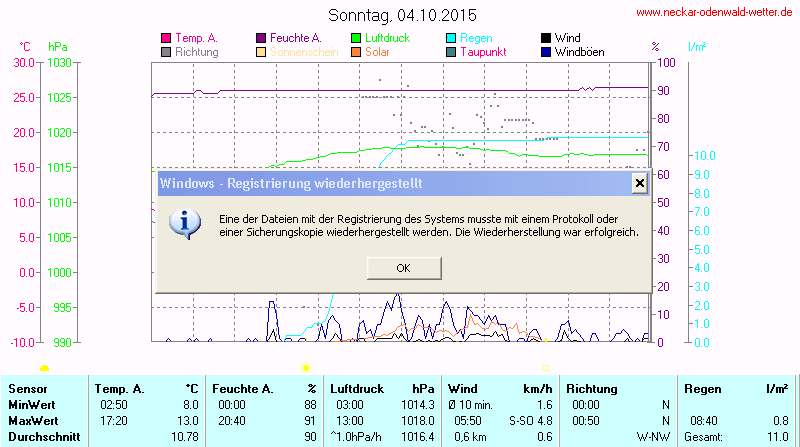Click the Luftdruck column header in table
The width and height of the screenshot is (800, 447).
[357, 388]
